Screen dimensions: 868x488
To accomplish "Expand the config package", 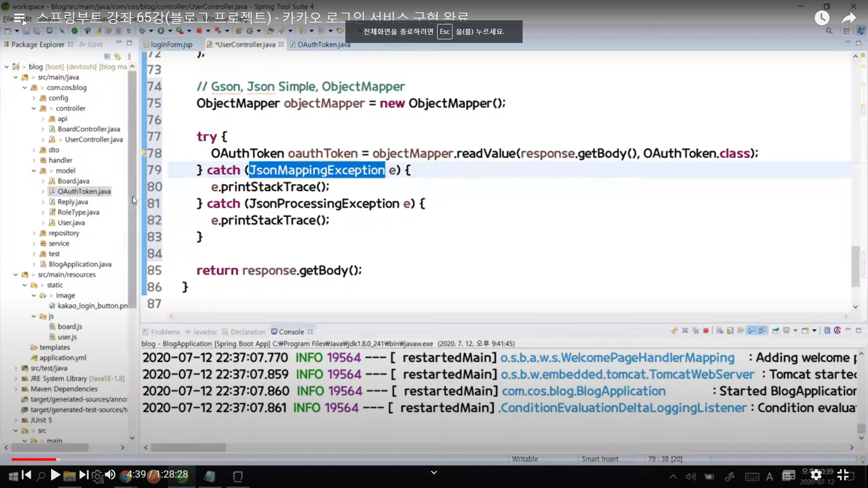I will click(34, 98).
